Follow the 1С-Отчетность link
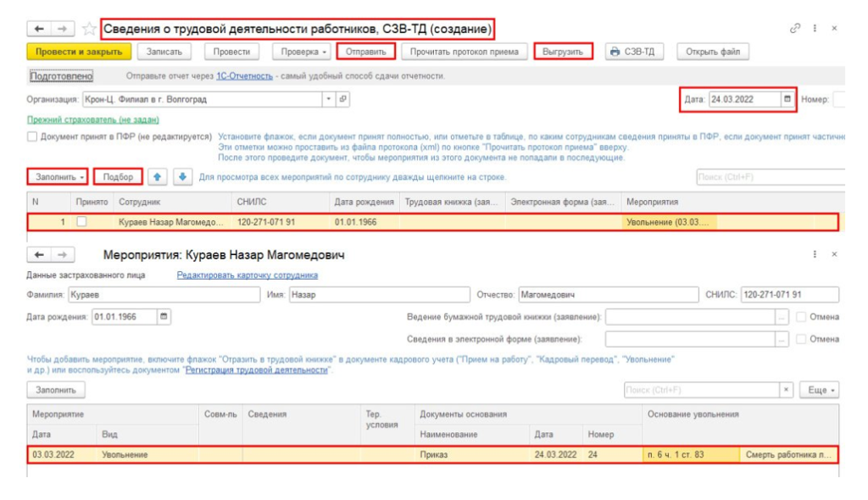868x500 pixels. (x=244, y=76)
